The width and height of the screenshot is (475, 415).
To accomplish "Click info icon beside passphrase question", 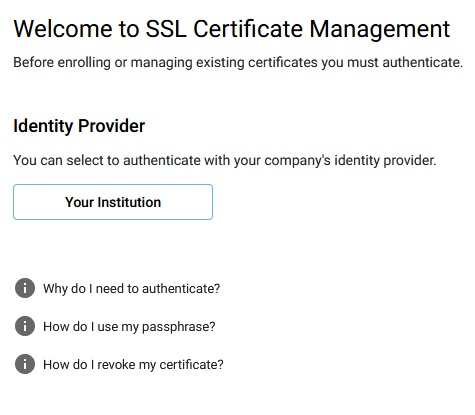I will (25, 326).
